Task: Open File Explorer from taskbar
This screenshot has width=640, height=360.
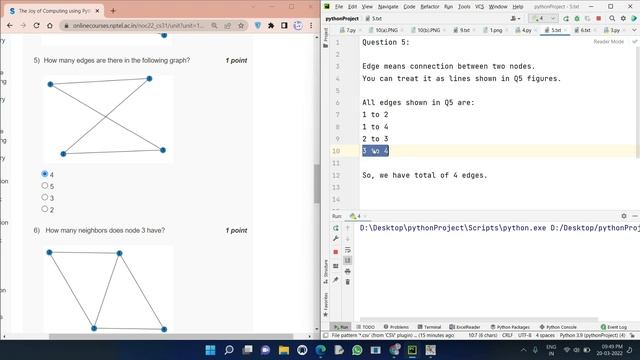Action: pos(284,350)
